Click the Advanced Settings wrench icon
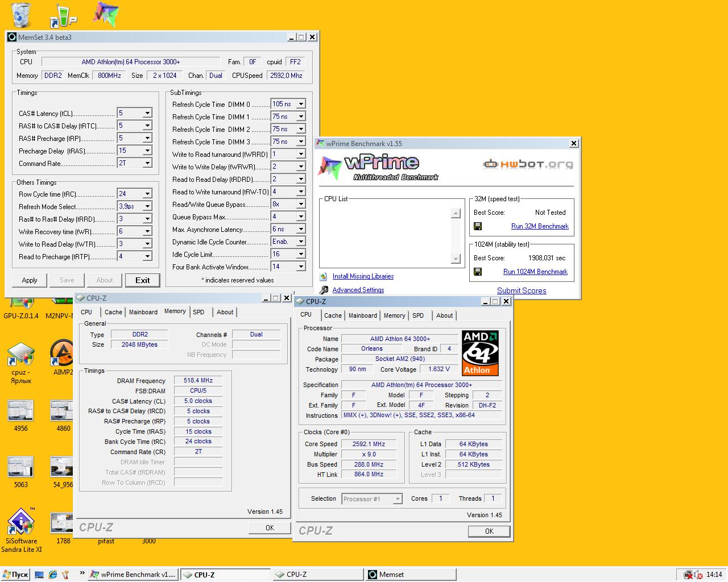Image resolution: width=728 pixels, height=582 pixels. [x=324, y=290]
